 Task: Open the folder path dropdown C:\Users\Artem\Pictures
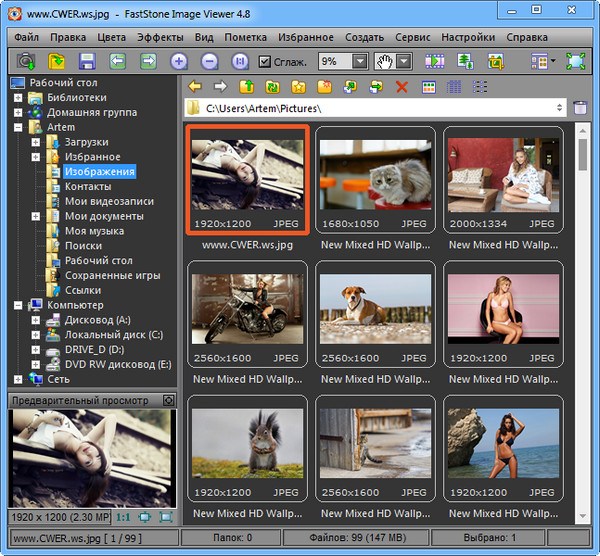pyautogui.click(x=557, y=107)
